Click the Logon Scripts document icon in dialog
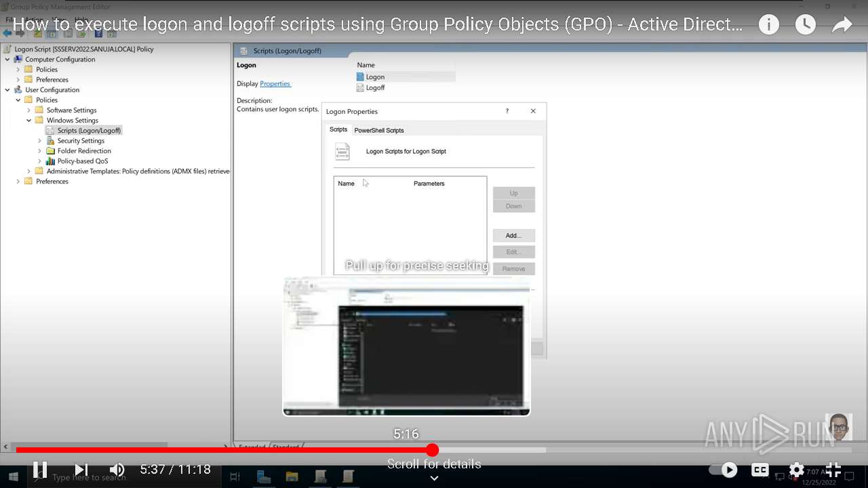 click(x=343, y=151)
